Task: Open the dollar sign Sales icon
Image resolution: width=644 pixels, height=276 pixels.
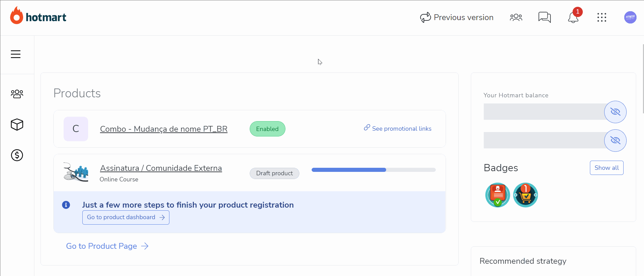Action: click(17, 155)
